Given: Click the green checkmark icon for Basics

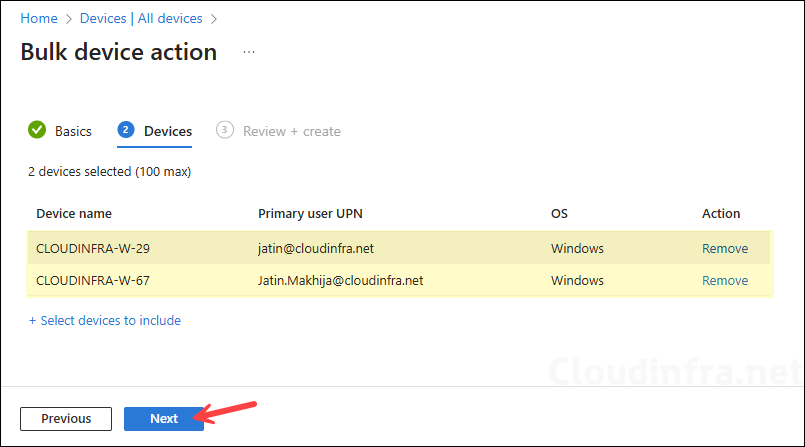Looking at the screenshot, I should pyautogui.click(x=37, y=130).
